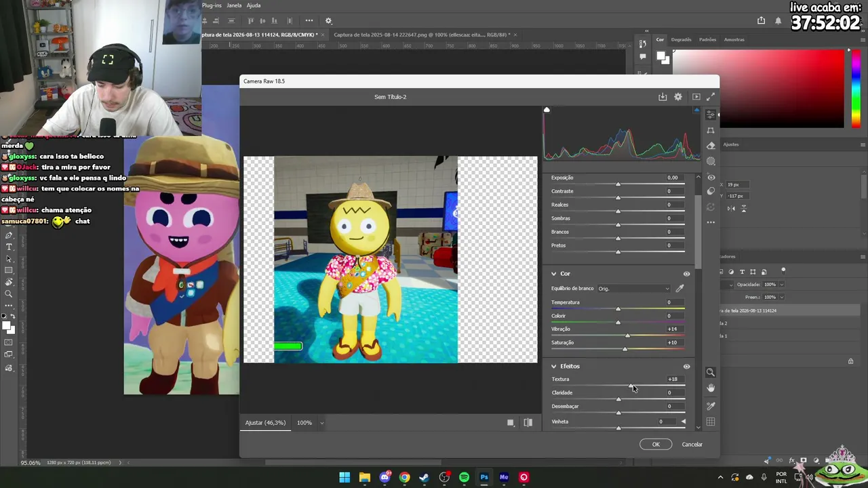Open more alignment options ellipsis in options bar
The height and width of the screenshot is (488, 868).
(309, 21)
